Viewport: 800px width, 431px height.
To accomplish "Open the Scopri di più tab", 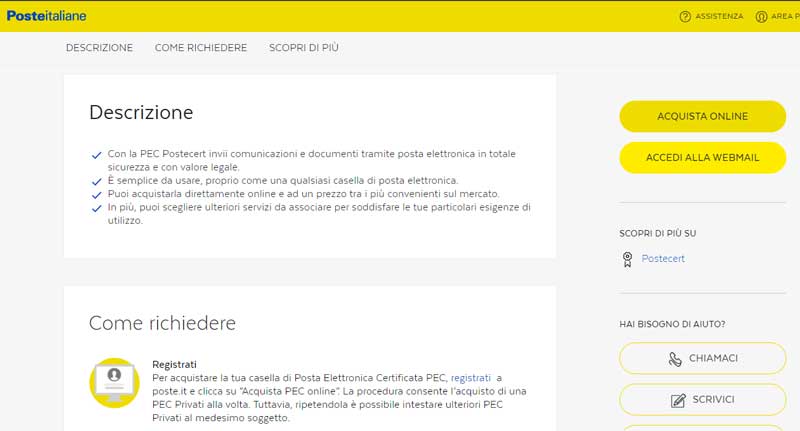I will point(304,47).
